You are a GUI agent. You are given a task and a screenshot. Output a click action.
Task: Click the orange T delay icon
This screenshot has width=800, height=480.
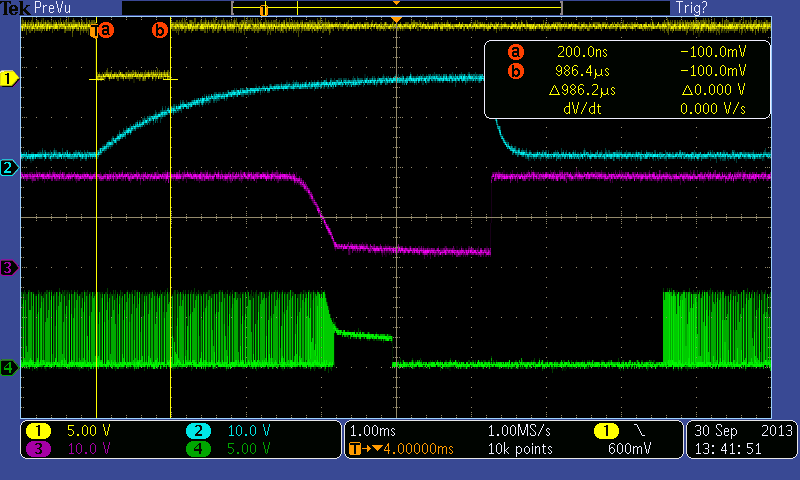click(355, 449)
